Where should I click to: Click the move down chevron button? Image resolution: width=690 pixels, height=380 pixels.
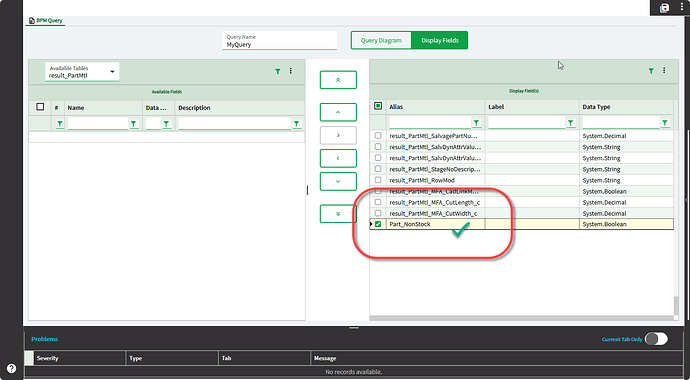(338, 181)
